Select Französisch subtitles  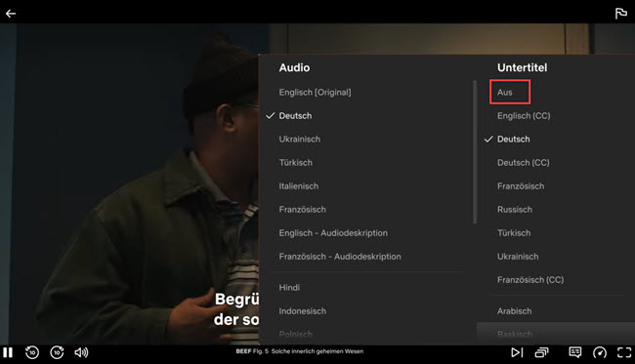pyautogui.click(x=521, y=186)
